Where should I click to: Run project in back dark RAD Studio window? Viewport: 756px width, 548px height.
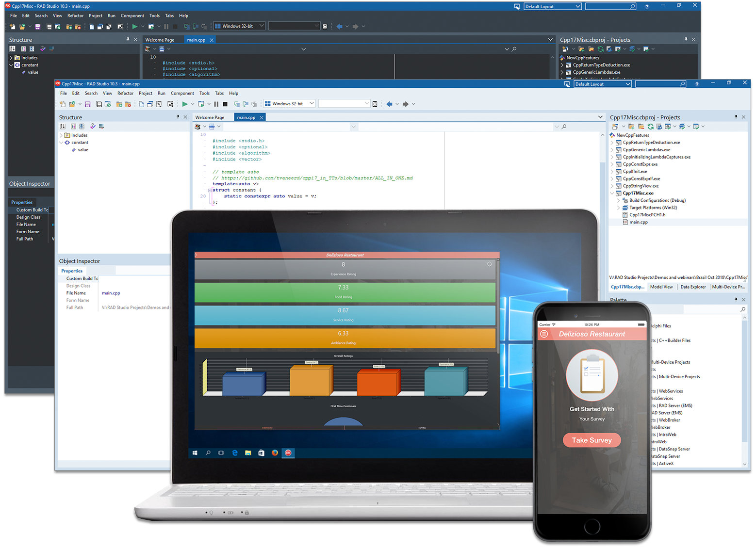[135, 27]
